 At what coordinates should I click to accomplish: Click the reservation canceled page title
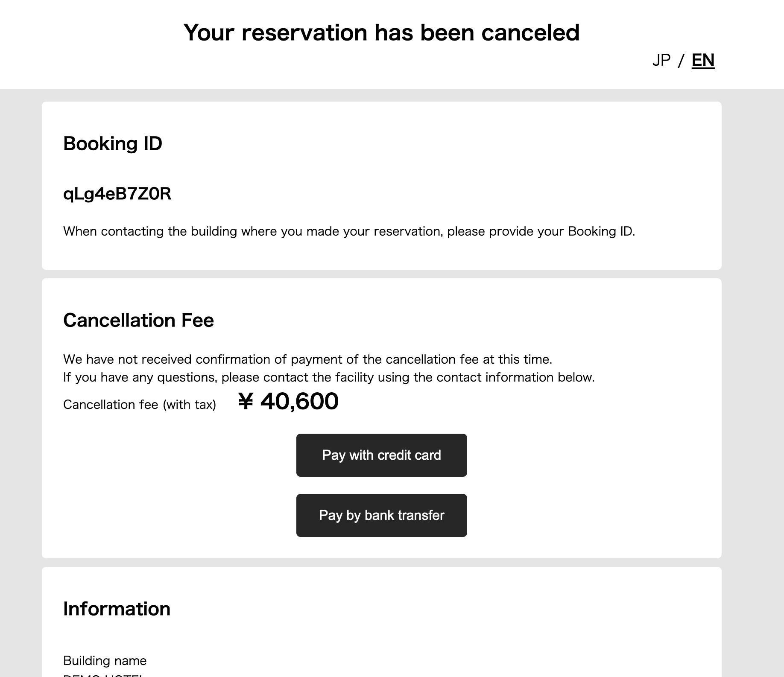pyautogui.click(x=381, y=32)
